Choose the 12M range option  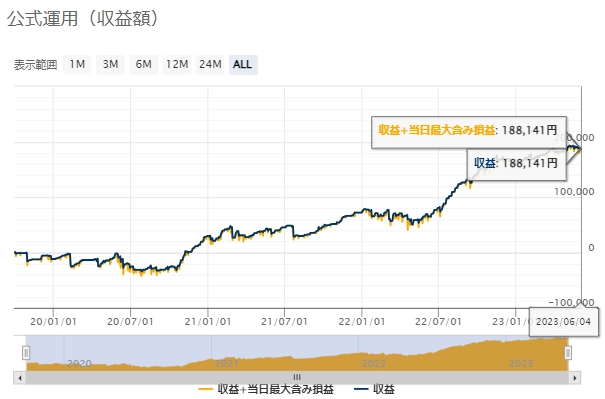(177, 64)
